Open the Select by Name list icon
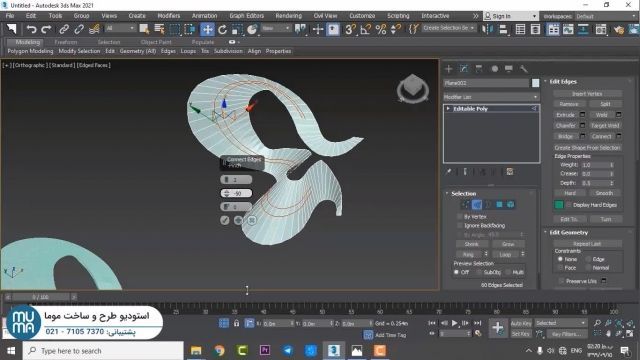640x360 pixels. click(x=159, y=29)
